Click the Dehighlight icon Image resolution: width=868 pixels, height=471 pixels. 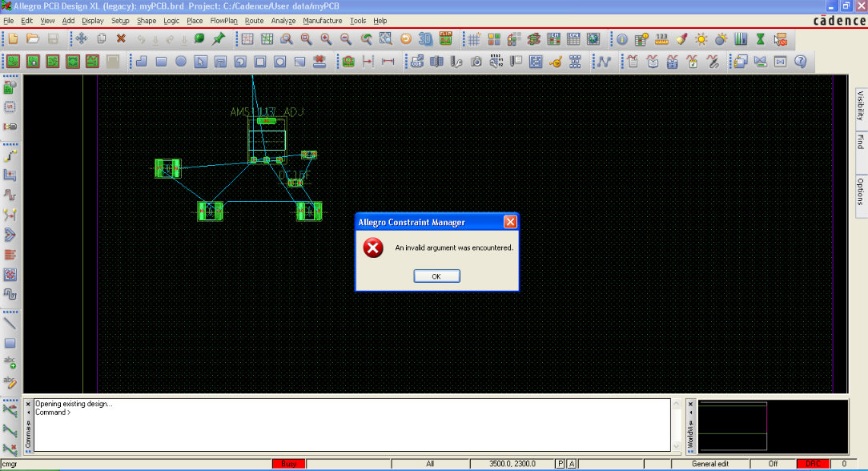point(721,39)
